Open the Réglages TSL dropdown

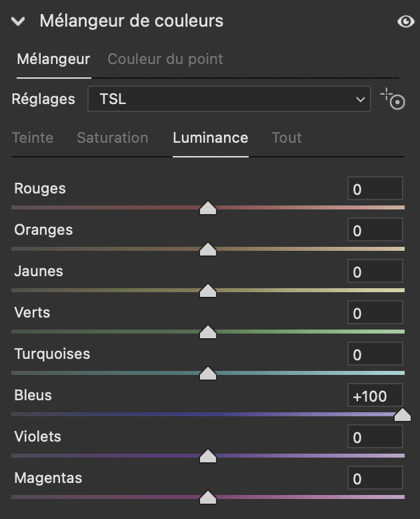point(229,99)
